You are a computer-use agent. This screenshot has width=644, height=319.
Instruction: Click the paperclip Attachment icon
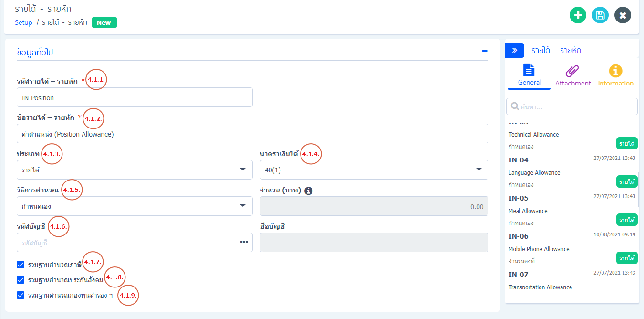coord(572,71)
